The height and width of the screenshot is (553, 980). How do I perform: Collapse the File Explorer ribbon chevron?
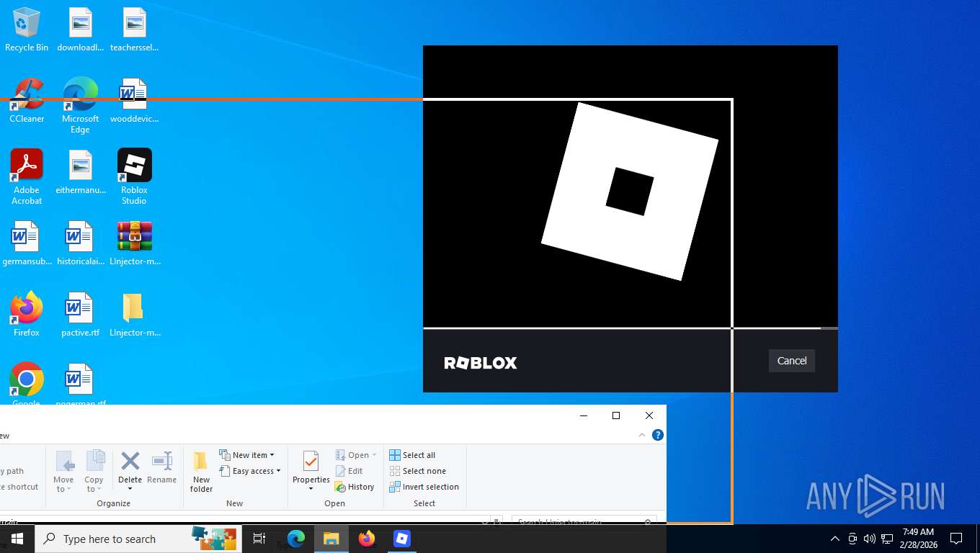642,435
